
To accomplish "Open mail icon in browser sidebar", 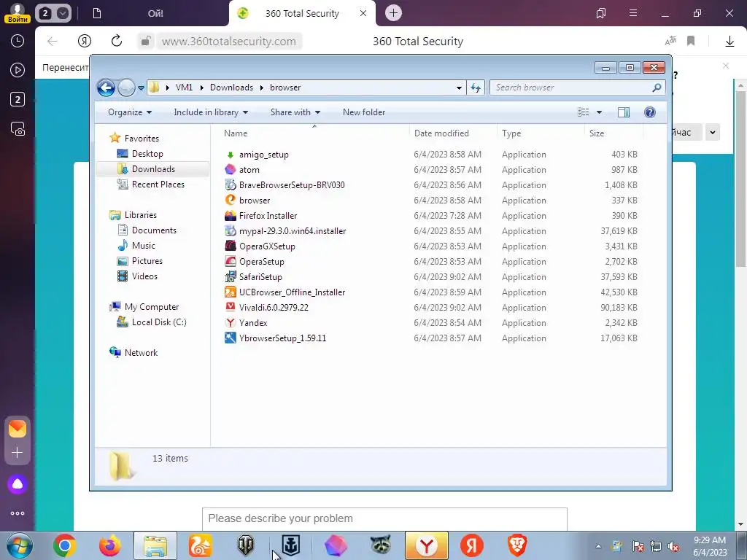I will [18, 429].
